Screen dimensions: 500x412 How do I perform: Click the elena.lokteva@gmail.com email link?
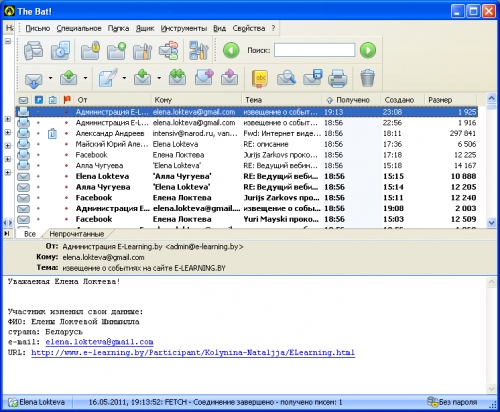tap(99, 342)
